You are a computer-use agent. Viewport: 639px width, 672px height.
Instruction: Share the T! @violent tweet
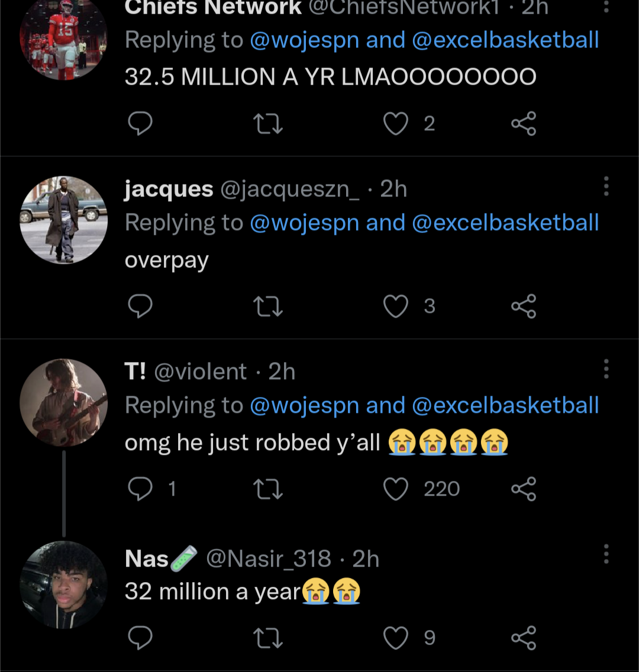[524, 489]
